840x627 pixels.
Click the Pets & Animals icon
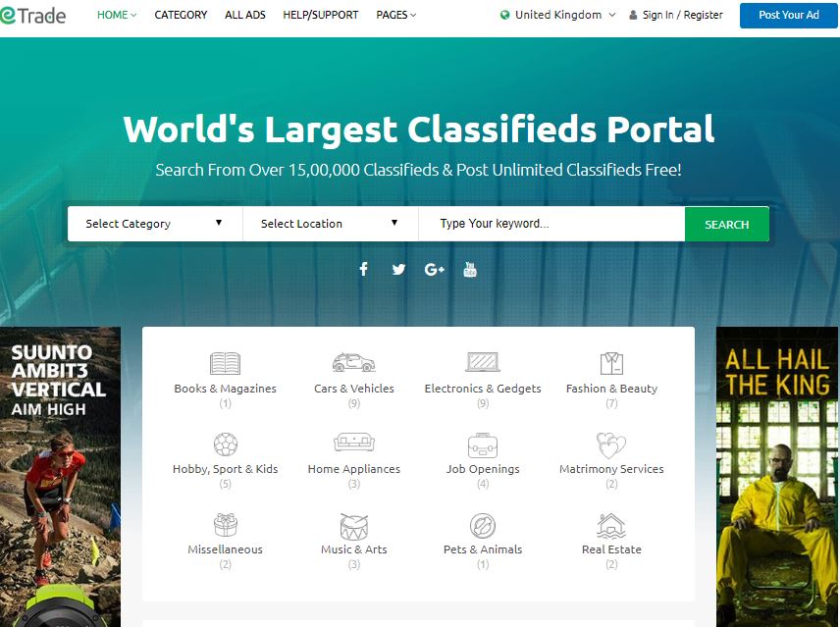483,525
